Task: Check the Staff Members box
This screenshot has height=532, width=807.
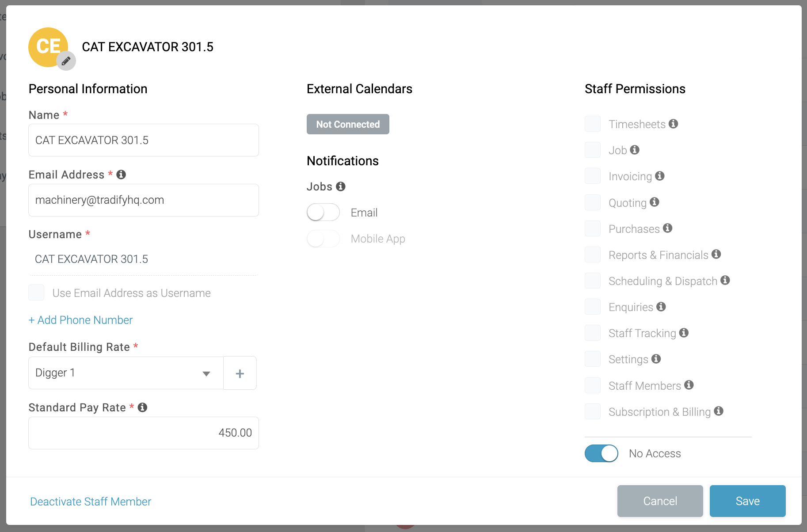Action: point(593,385)
